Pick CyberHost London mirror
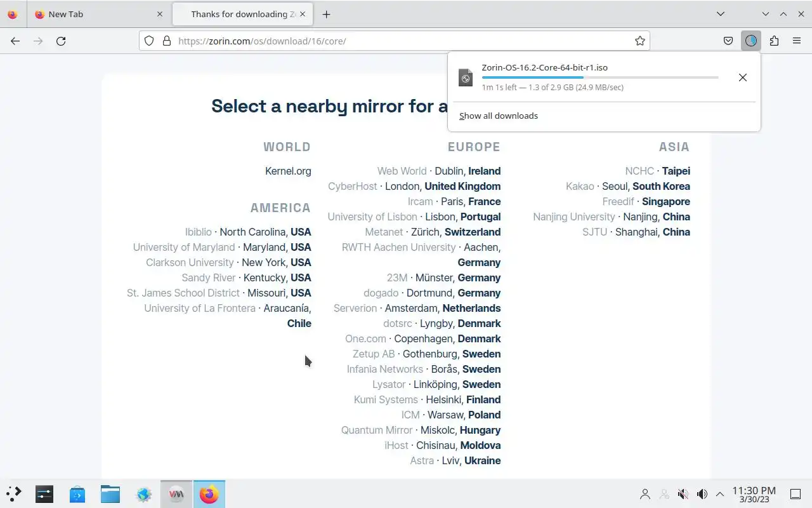The height and width of the screenshot is (508, 812). tap(414, 186)
